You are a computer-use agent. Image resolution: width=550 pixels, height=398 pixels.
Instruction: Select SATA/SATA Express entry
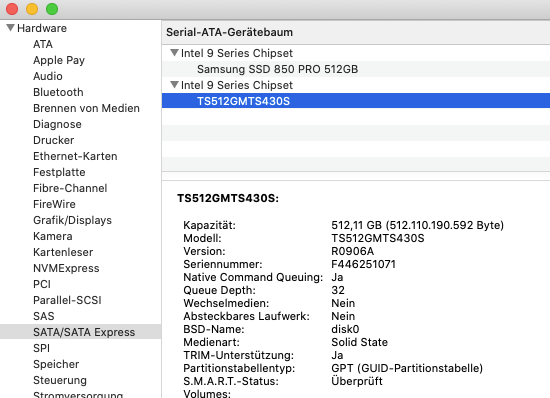point(81,332)
